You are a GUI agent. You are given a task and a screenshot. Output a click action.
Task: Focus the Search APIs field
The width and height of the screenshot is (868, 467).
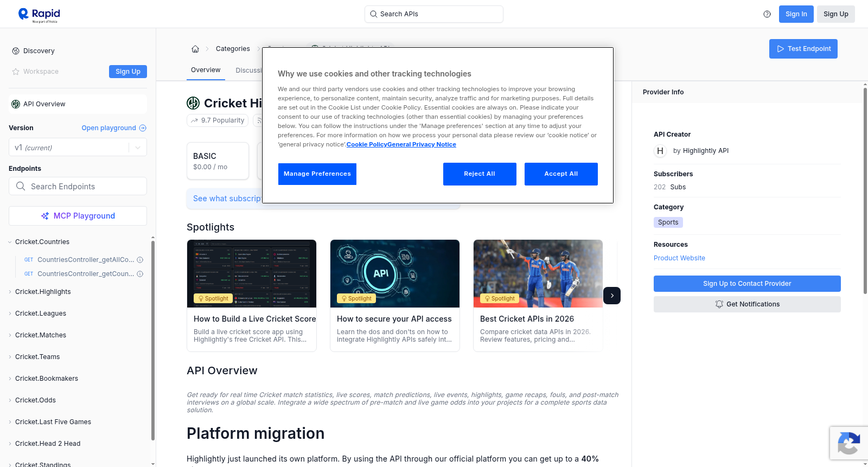434,14
